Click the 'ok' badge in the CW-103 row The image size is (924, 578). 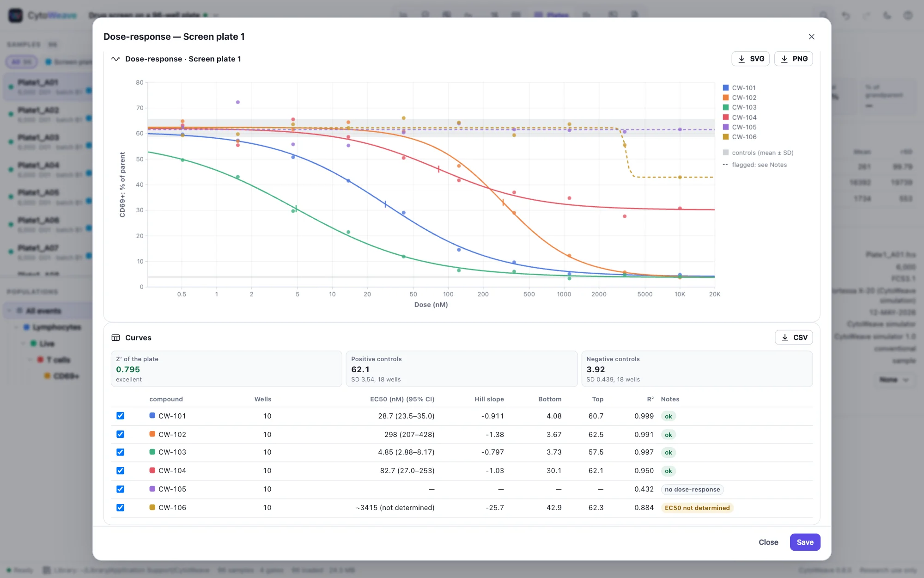[668, 453]
